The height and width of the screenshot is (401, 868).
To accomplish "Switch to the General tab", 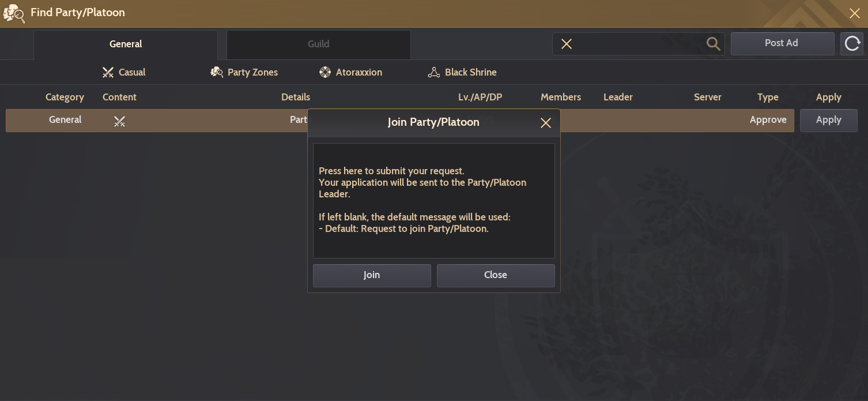I will pyautogui.click(x=126, y=44).
